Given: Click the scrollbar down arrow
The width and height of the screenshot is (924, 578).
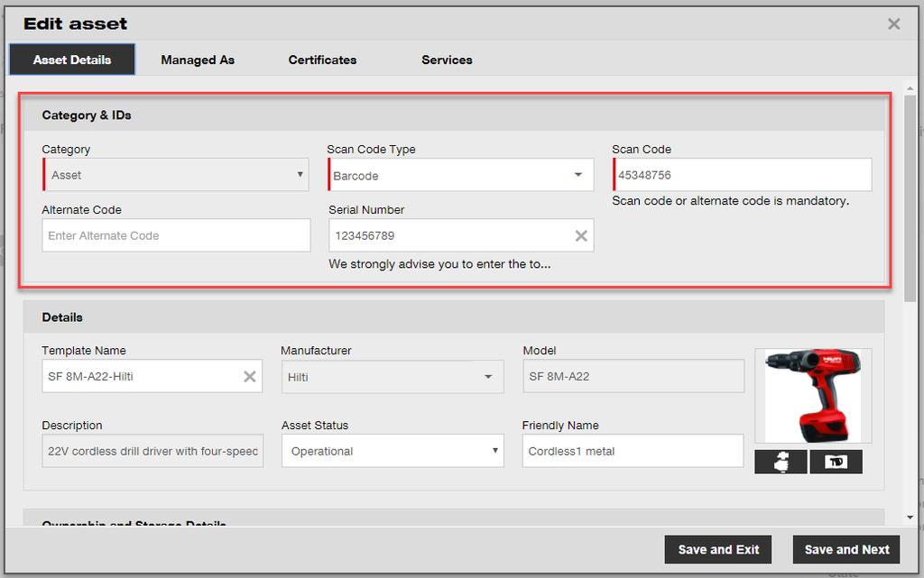Looking at the screenshot, I should (910, 518).
